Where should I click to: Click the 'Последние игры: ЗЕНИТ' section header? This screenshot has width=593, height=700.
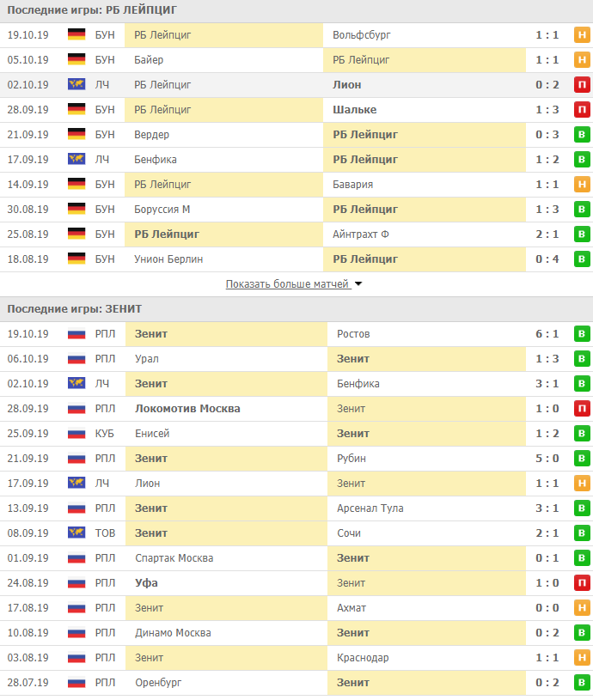(75, 308)
